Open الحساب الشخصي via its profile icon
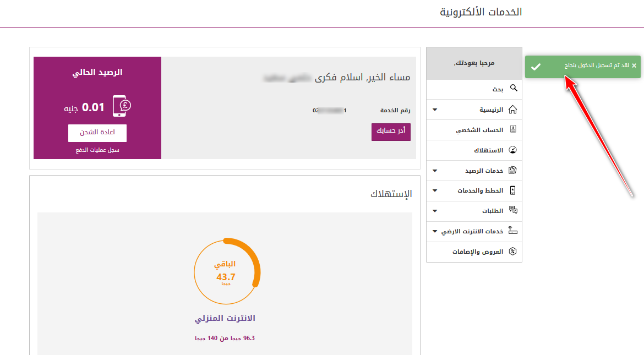 click(x=514, y=129)
